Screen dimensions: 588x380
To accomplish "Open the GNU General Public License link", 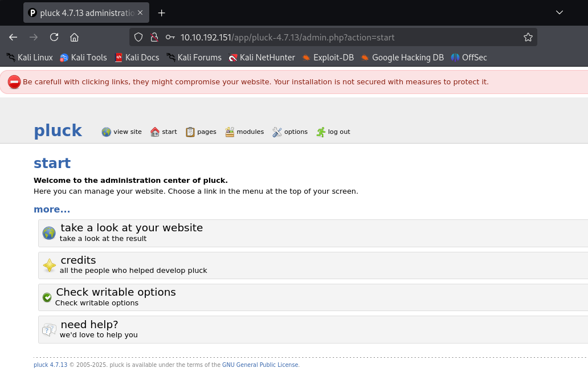I will pyautogui.click(x=260, y=365).
